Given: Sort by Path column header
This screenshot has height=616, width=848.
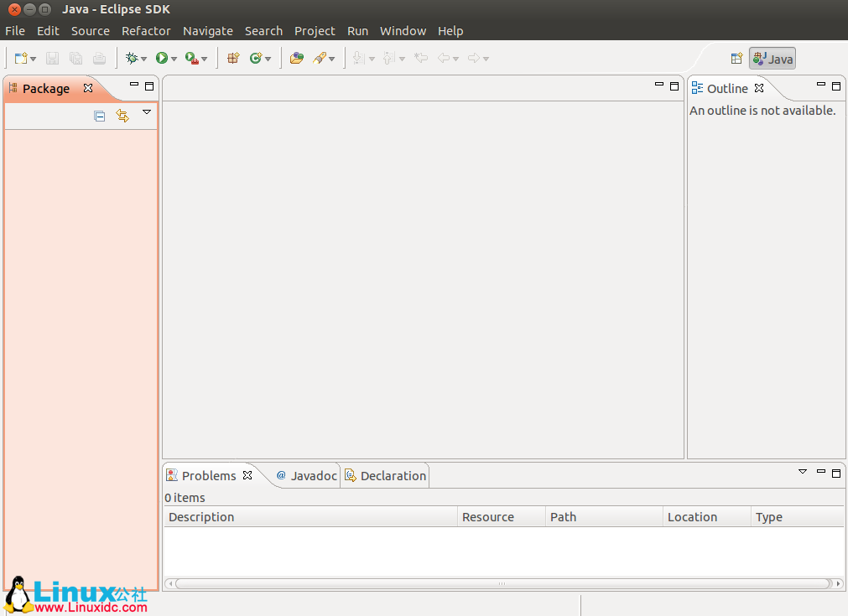Looking at the screenshot, I should (604, 517).
